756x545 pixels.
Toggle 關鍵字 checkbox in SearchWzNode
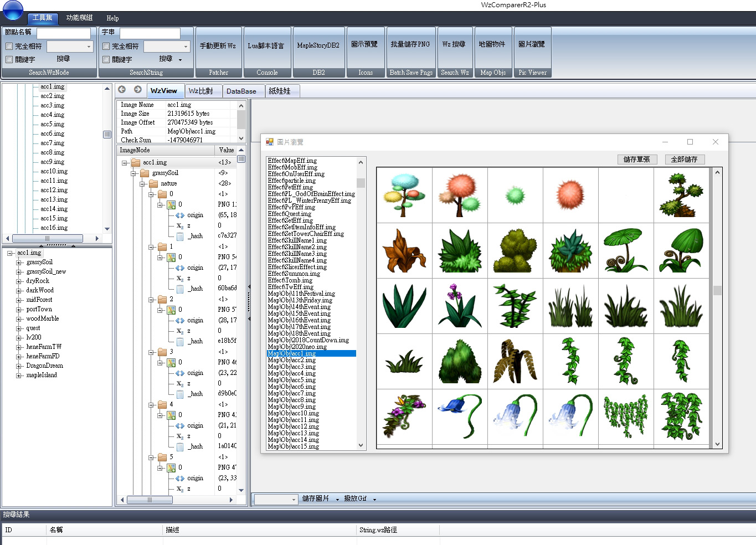(9, 59)
